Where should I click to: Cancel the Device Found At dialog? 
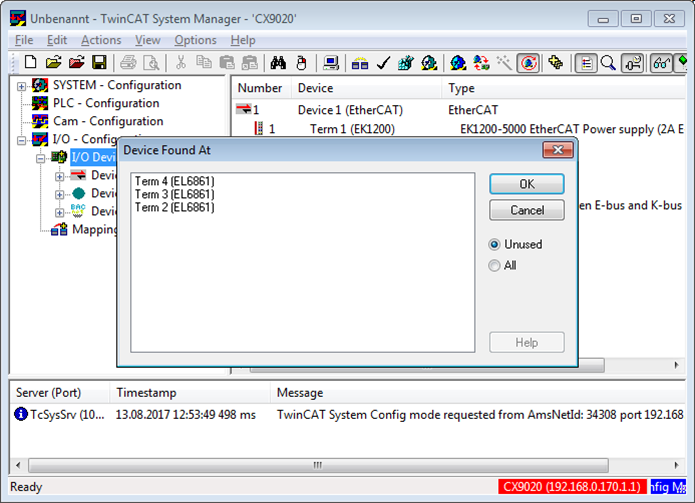point(527,210)
